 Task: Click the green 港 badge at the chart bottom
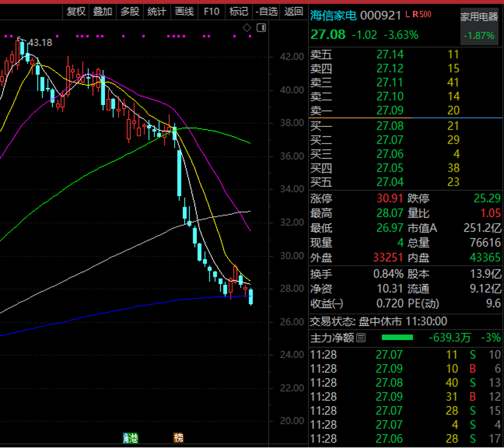(x=131, y=438)
